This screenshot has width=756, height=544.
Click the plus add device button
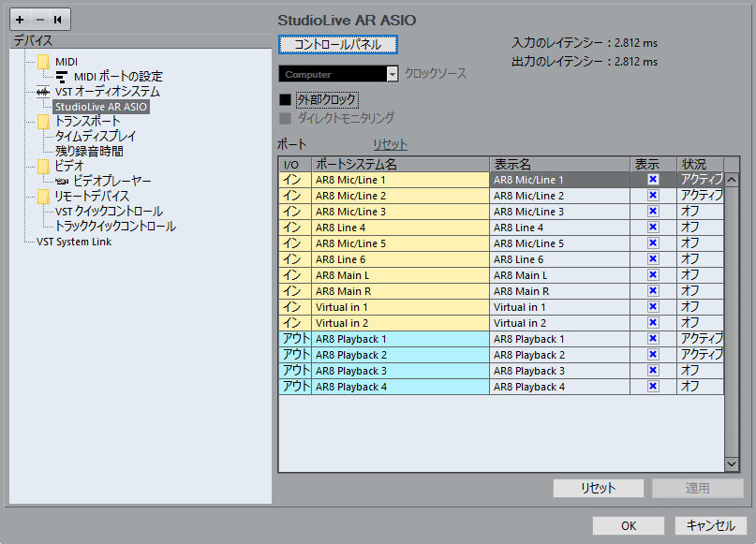pos(20,20)
